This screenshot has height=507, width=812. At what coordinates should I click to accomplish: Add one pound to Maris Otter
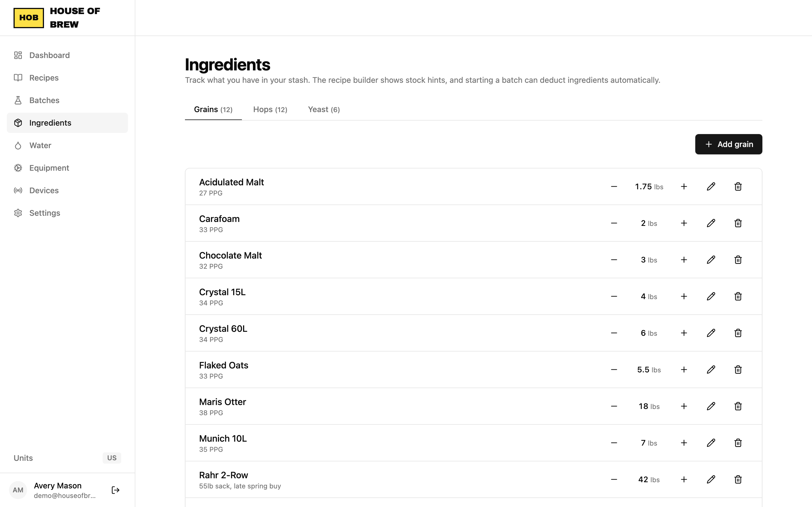click(x=684, y=406)
